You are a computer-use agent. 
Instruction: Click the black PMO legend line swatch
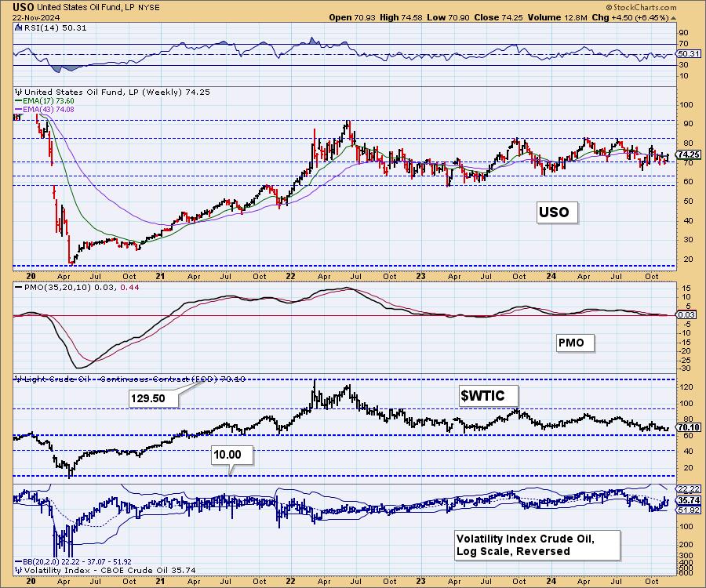[x=19, y=287]
